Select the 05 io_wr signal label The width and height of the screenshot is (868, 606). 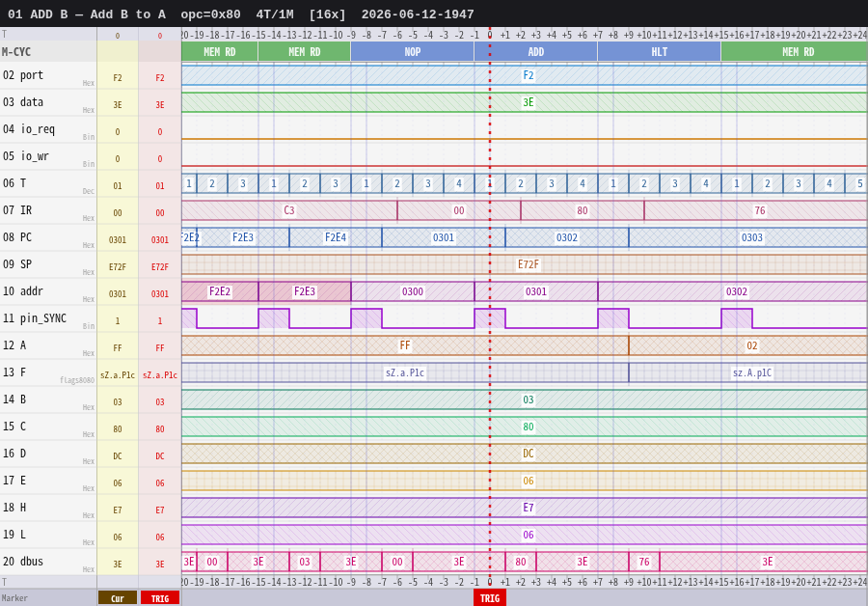click(x=26, y=156)
